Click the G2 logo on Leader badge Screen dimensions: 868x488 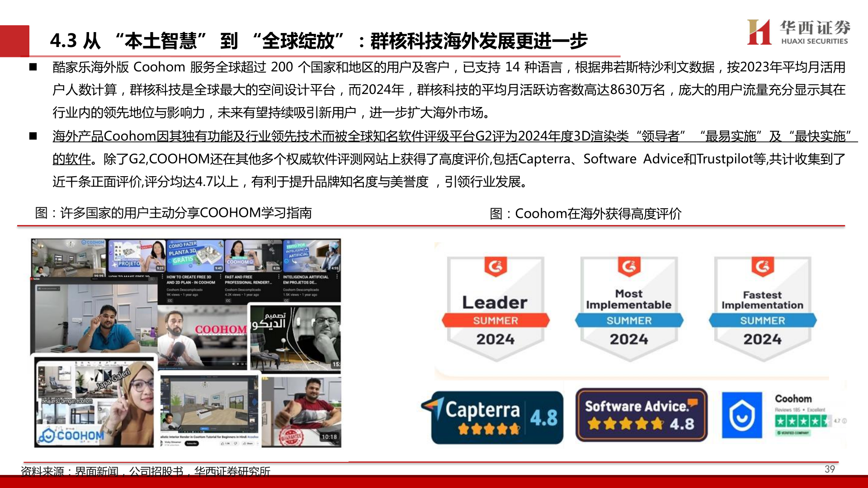point(495,266)
